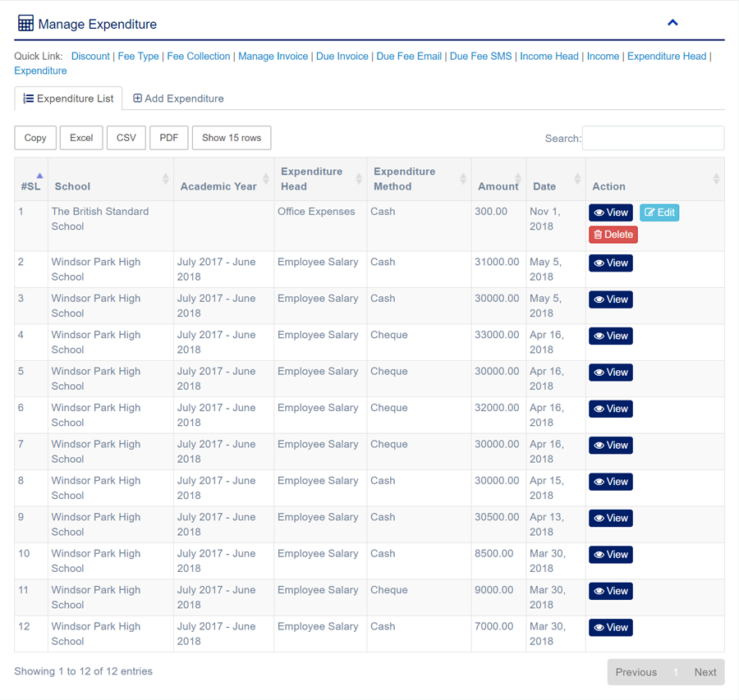Go to Fee Collection quick link

pos(199,56)
